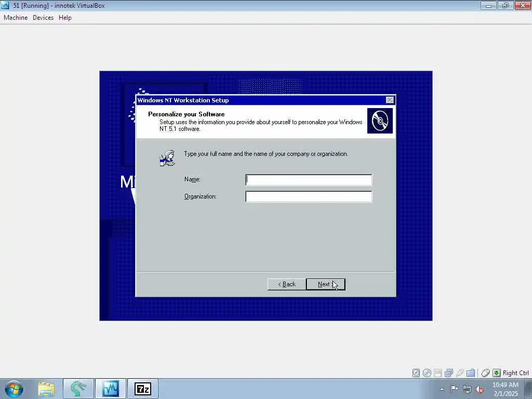Restore down the VirtualBox window
This screenshot has width=532, height=399.
506,5
